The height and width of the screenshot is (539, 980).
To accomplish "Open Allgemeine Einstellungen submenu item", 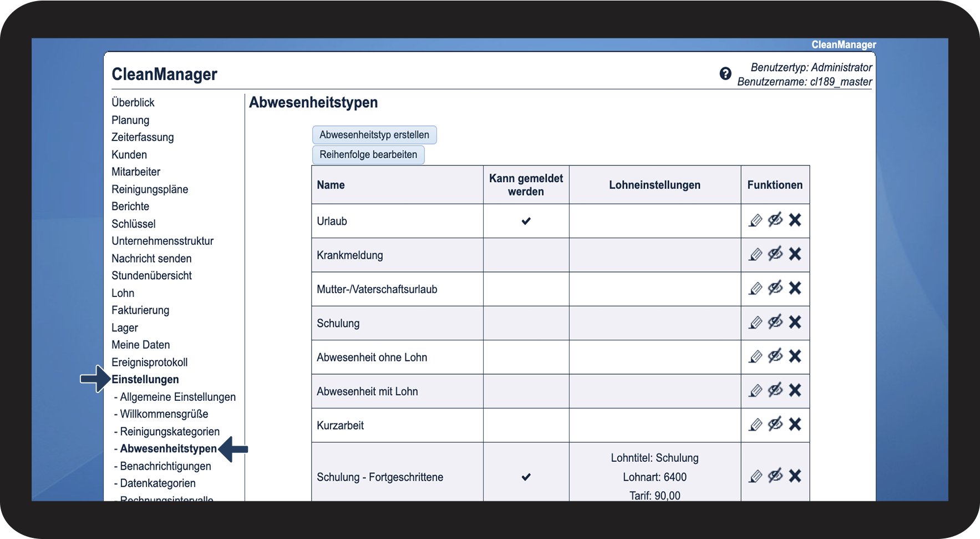I will click(x=177, y=397).
